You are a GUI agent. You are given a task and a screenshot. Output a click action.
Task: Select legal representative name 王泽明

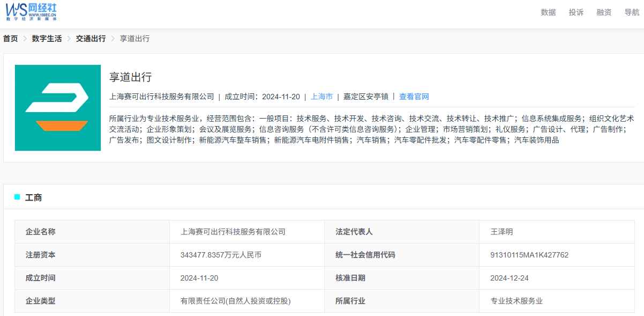(x=501, y=232)
